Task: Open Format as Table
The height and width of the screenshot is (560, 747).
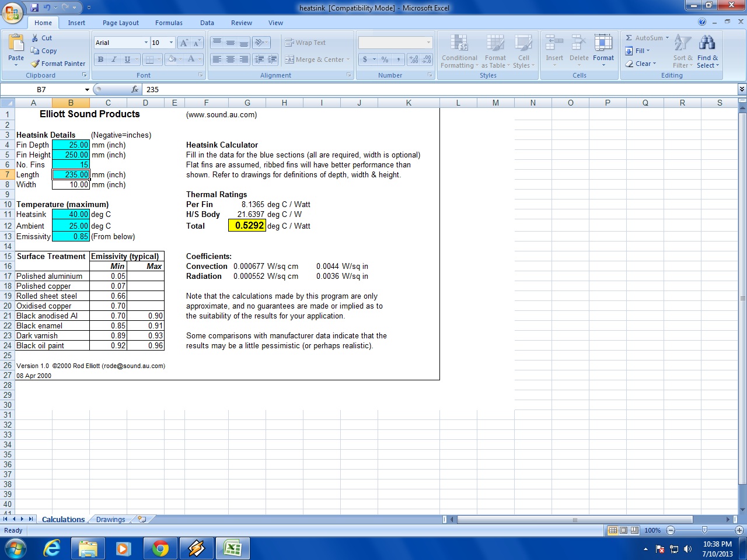Action: [x=495, y=51]
